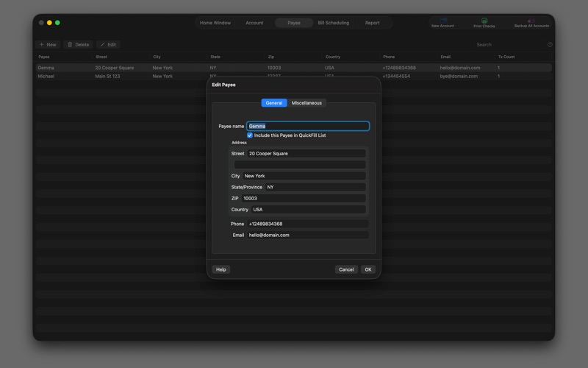
Task: Select the Gemma payee row
Action: point(294,68)
